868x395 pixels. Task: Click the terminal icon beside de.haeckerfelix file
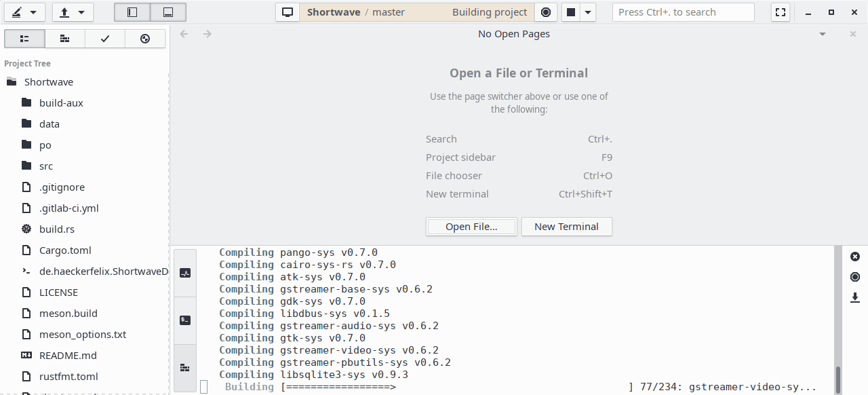point(26,271)
